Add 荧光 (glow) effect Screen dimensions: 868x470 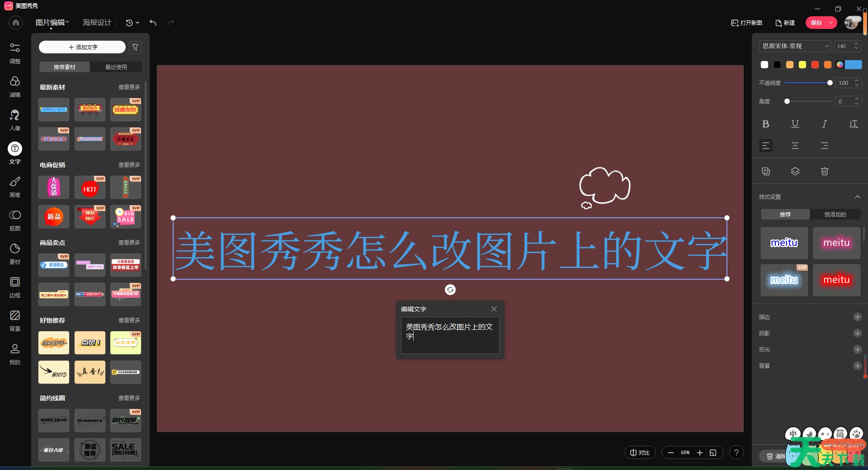coord(857,349)
